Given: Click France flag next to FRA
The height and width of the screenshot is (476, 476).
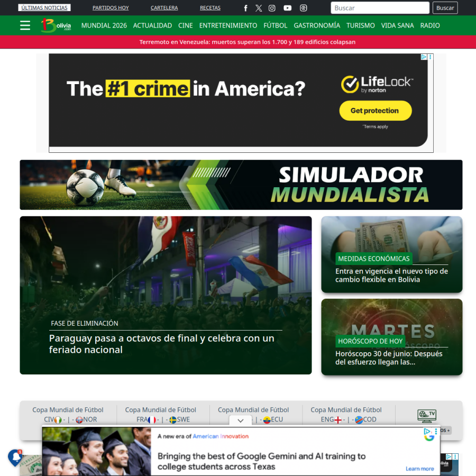Looking at the screenshot, I should 152,420.
